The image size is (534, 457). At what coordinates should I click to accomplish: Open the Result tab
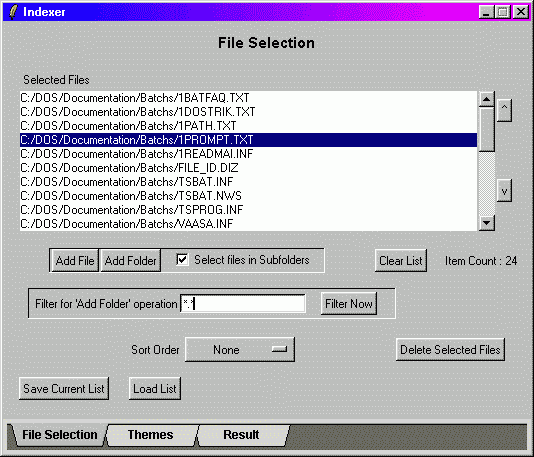pos(241,435)
